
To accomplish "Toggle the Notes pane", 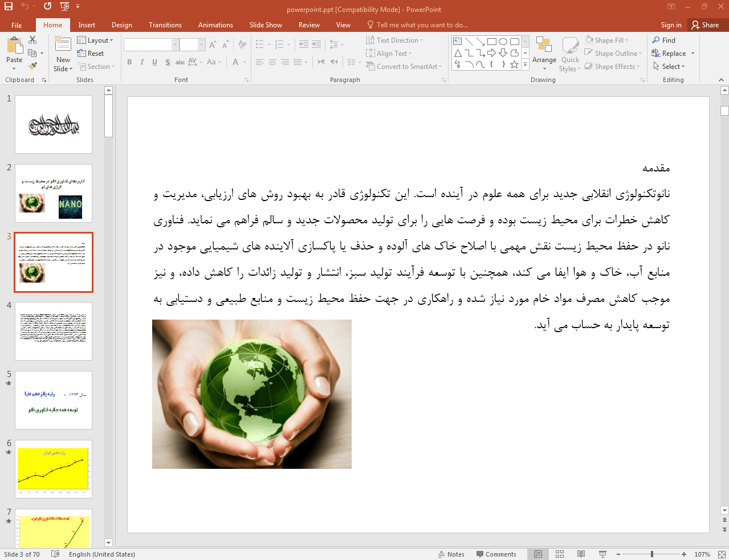I will coord(451,554).
